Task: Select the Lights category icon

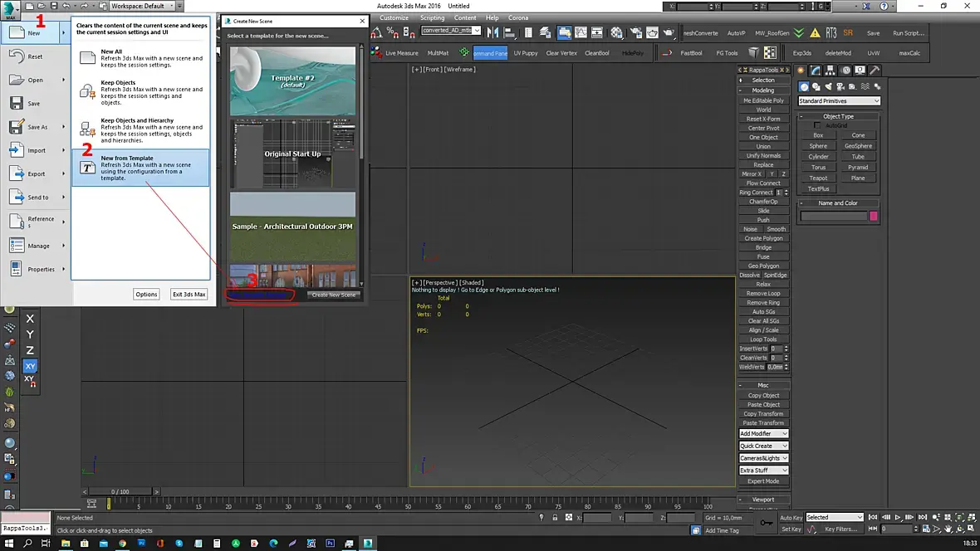Action: [x=828, y=86]
